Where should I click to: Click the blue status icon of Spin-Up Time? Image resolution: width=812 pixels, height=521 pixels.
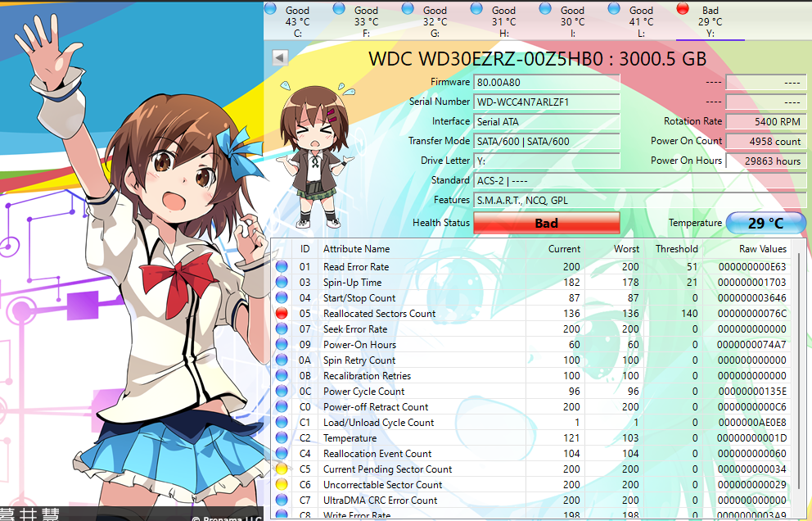282,282
